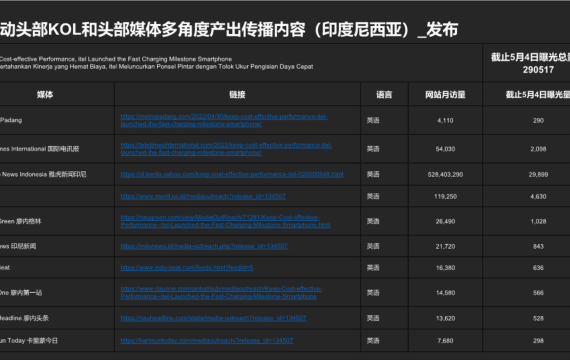This screenshot has height=360, width=570.
Task: Open the id.berita.yahoo.com article link
Action: click(x=232, y=175)
